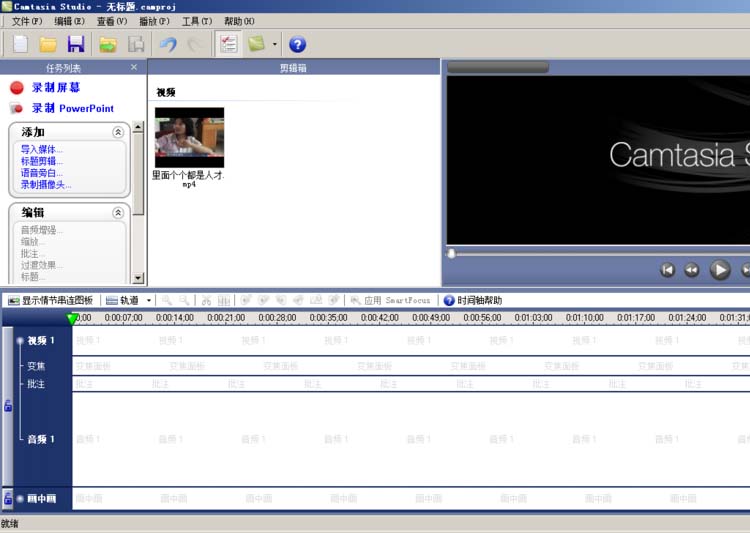
Task: Show the storyboard view (显示情节串连图板)
Action: pos(50,300)
